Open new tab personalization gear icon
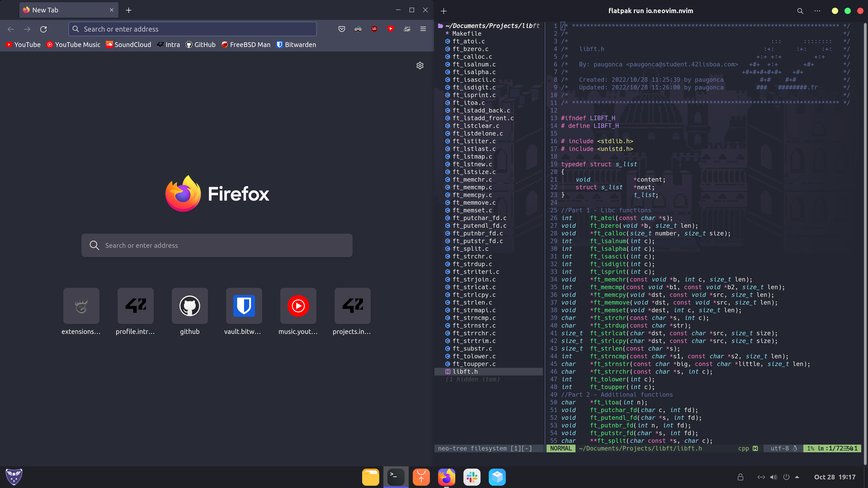 point(420,66)
